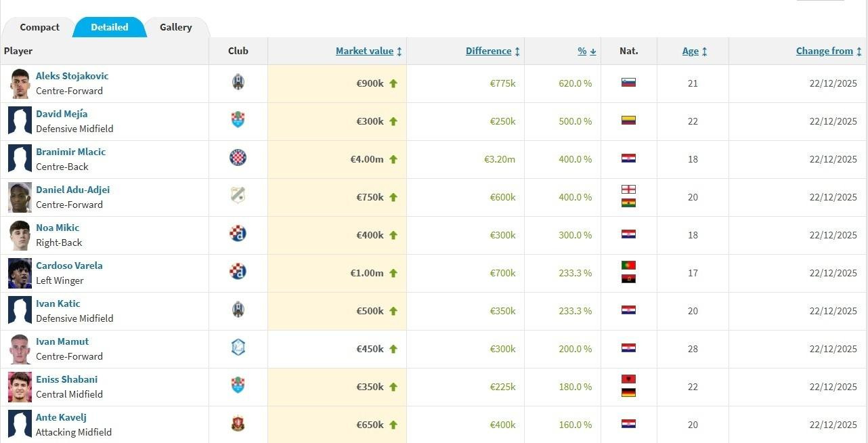The height and width of the screenshot is (443, 868).
Task: Open Eniss Shabani's player profile link
Action: click(x=66, y=379)
